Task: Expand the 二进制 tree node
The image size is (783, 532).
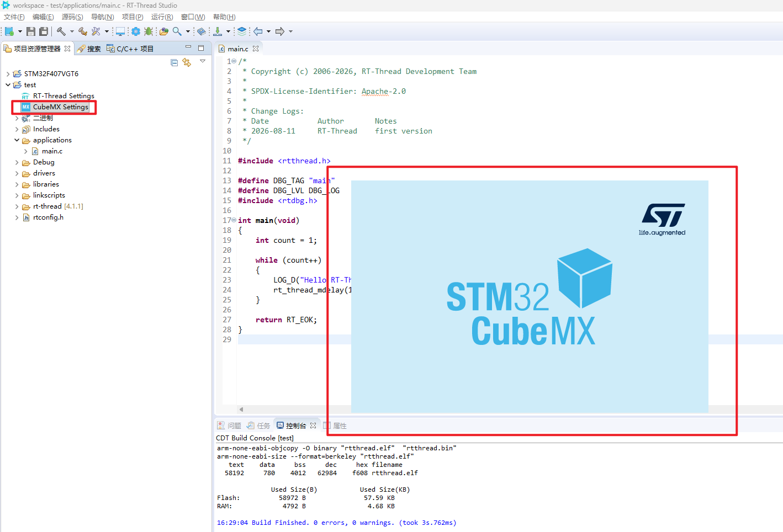Action: (17, 118)
